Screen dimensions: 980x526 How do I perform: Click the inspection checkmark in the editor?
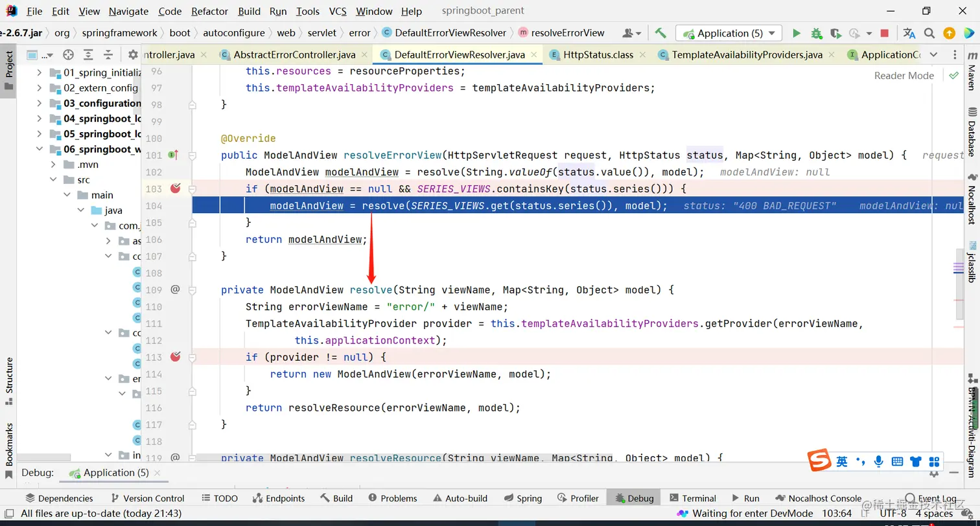pyautogui.click(x=953, y=75)
